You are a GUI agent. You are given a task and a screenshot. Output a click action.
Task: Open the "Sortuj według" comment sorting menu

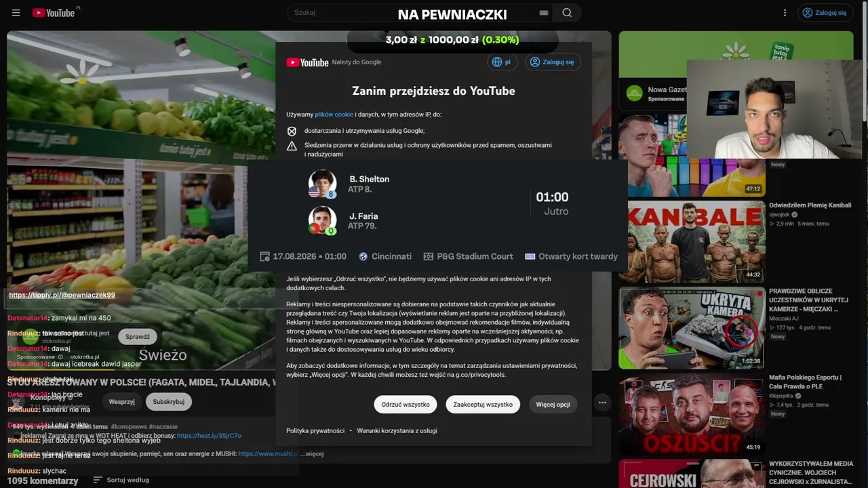click(x=121, y=480)
